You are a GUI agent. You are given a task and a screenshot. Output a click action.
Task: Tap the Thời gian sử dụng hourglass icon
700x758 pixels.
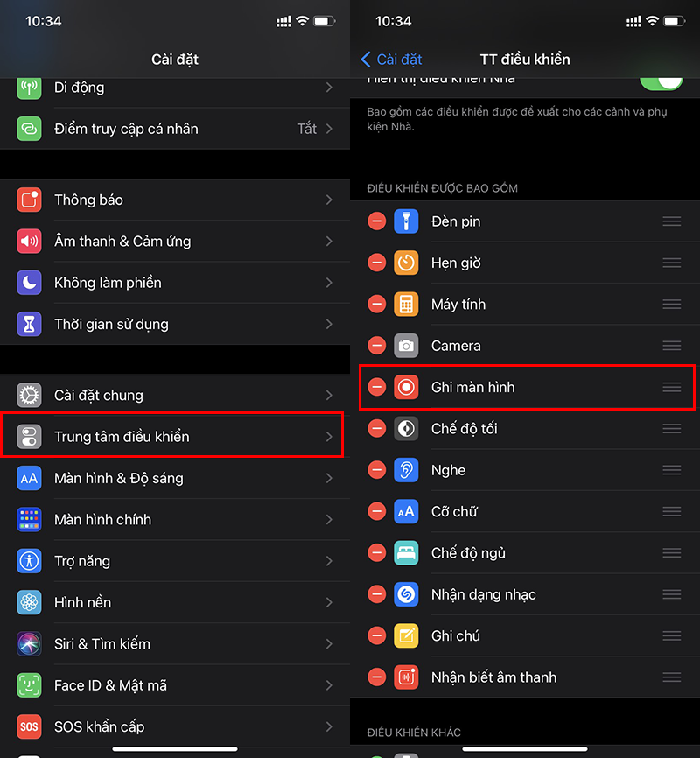coord(29,324)
